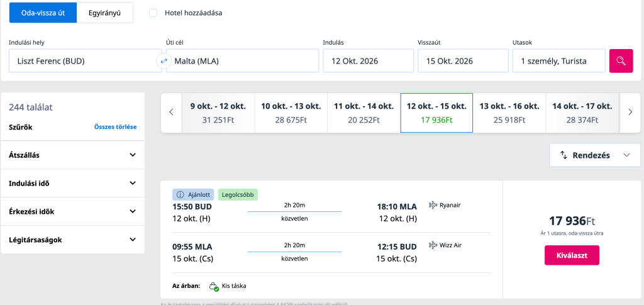Click the Kis táska bag icon
This screenshot has height=305, width=644.
click(214, 286)
